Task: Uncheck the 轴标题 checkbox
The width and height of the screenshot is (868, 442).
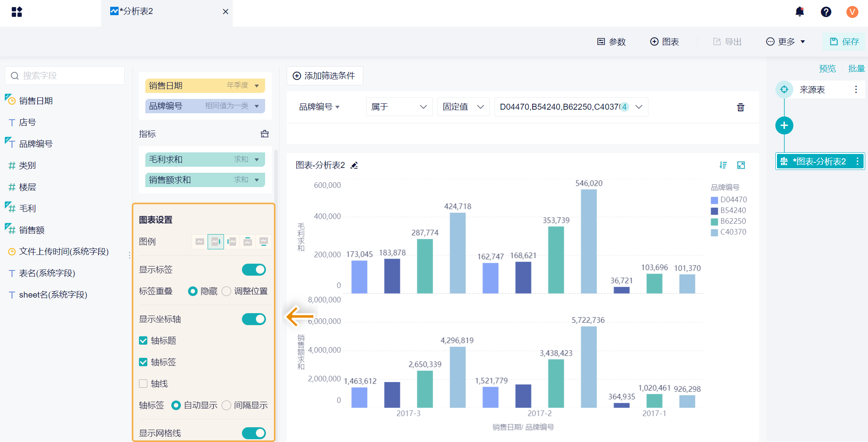Action: pyautogui.click(x=143, y=341)
